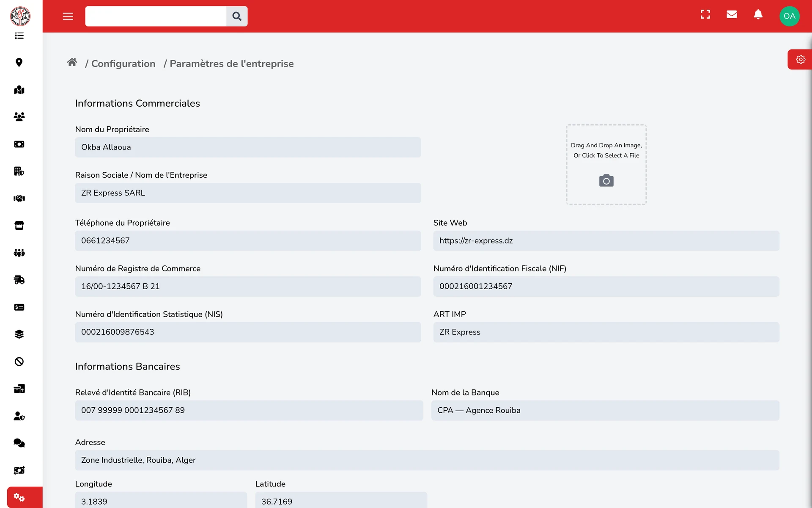Image resolution: width=812 pixels, height=508 pixels.
Task: Click the Informations Bancaires heading
Action: pos(127,367)
